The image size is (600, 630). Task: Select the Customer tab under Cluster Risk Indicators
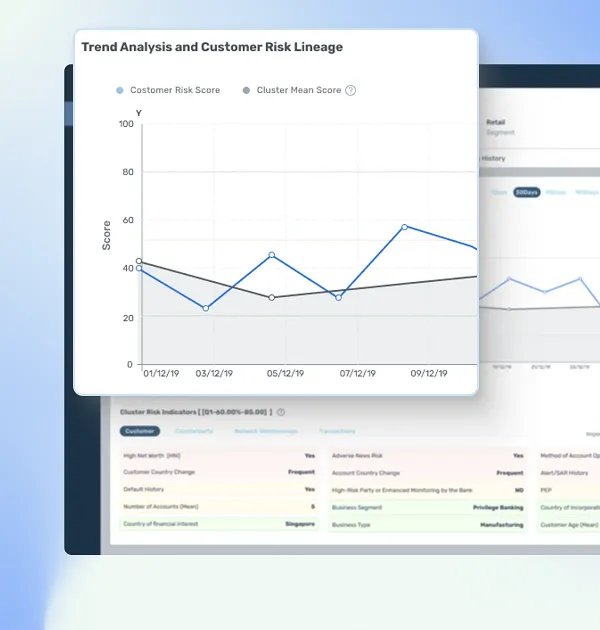[139, 431]
